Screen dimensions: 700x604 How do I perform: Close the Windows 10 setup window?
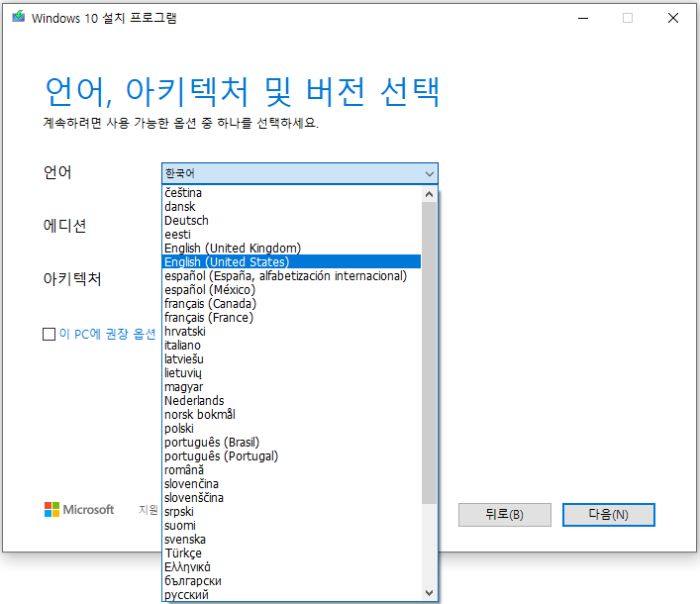click(x=672, y=18)
